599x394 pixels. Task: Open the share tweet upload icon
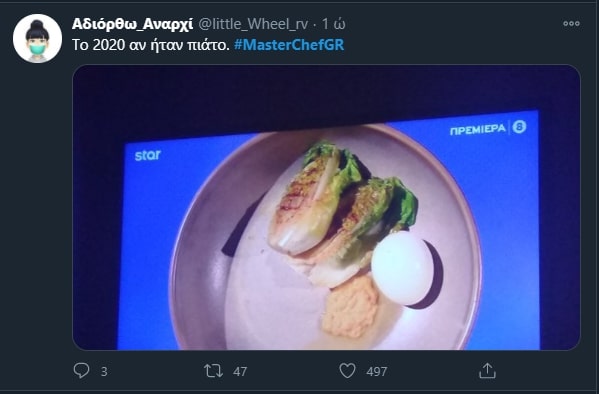(487, 370)
